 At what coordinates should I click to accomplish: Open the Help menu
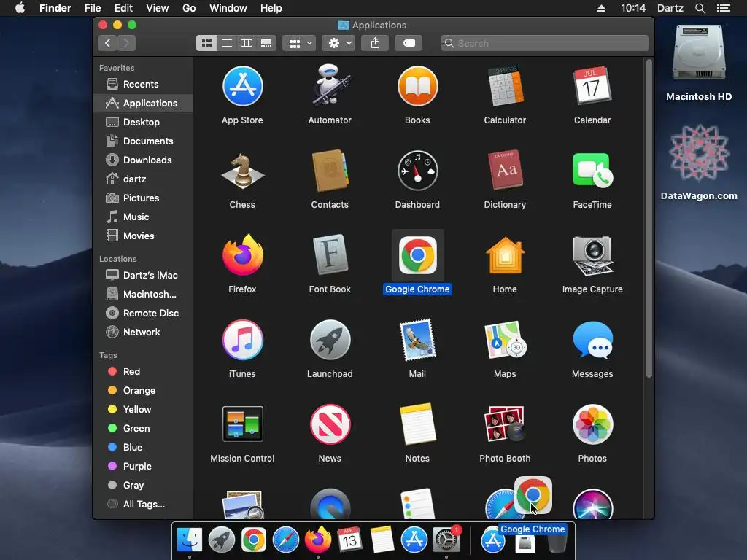tap(271, 8)
